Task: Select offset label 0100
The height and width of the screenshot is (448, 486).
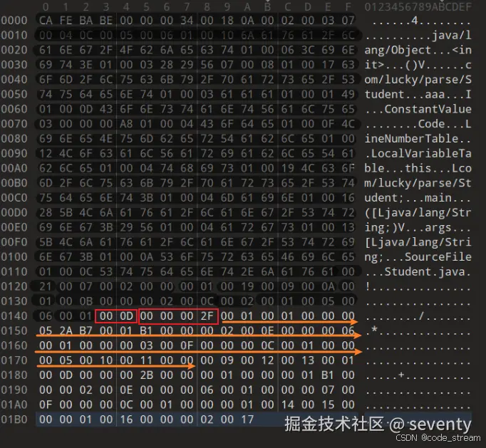Action: (x=14, y=257)
